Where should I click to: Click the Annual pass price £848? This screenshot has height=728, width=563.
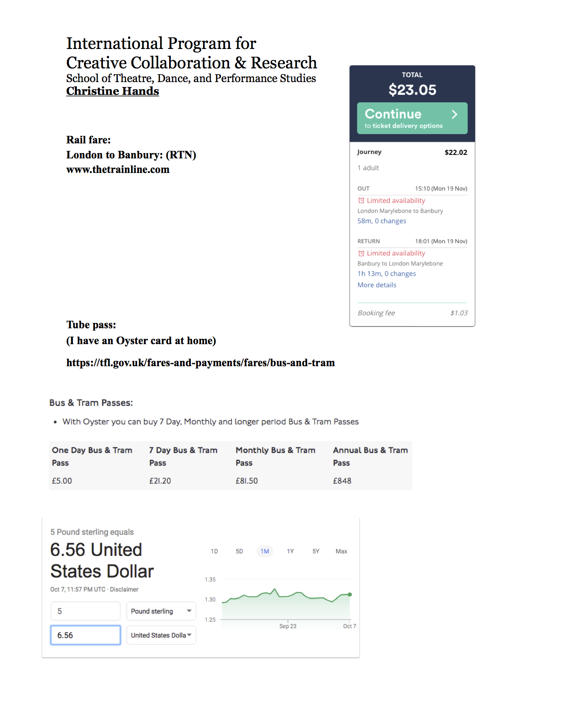(x=342, y=481)
